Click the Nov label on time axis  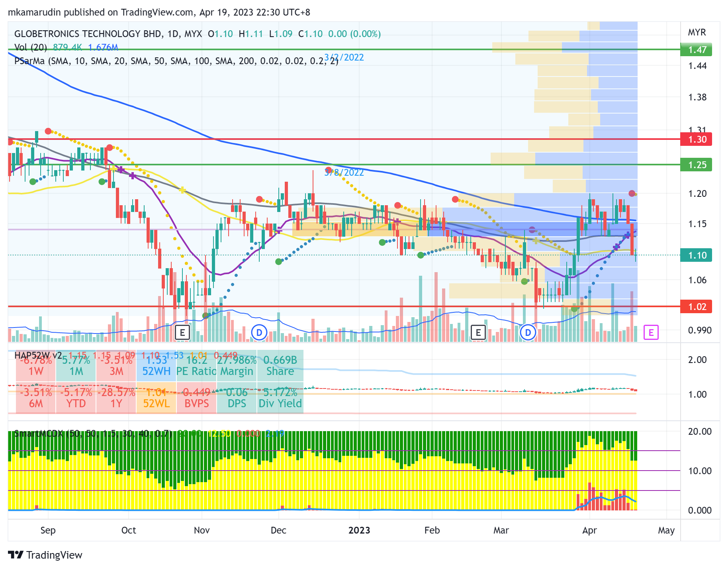point(202,530)
